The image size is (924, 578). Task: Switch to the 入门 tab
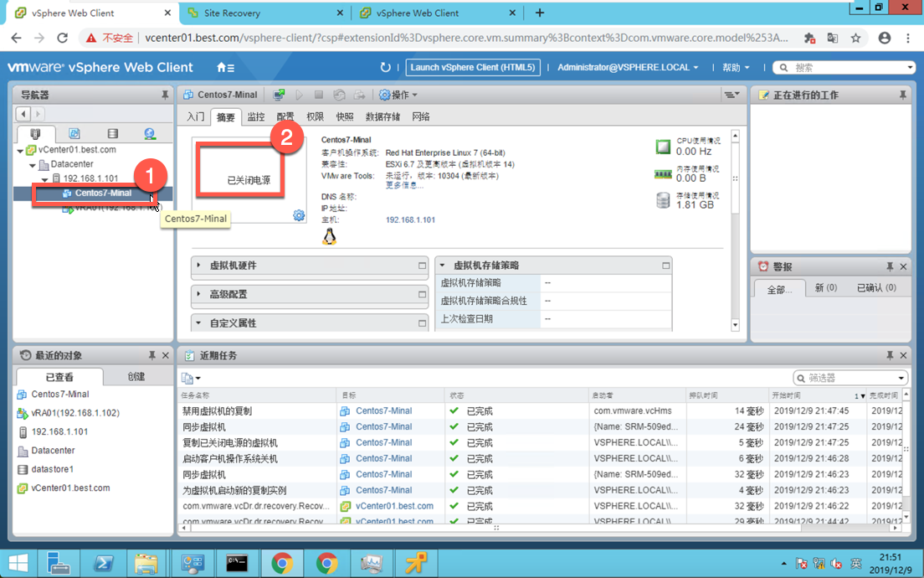tap(196, 116)
